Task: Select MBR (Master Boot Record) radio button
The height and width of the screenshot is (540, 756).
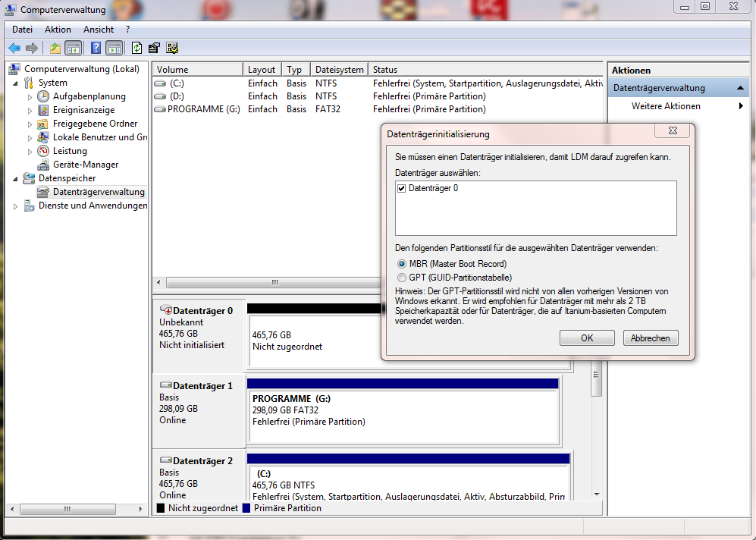Action: (402, 264)
